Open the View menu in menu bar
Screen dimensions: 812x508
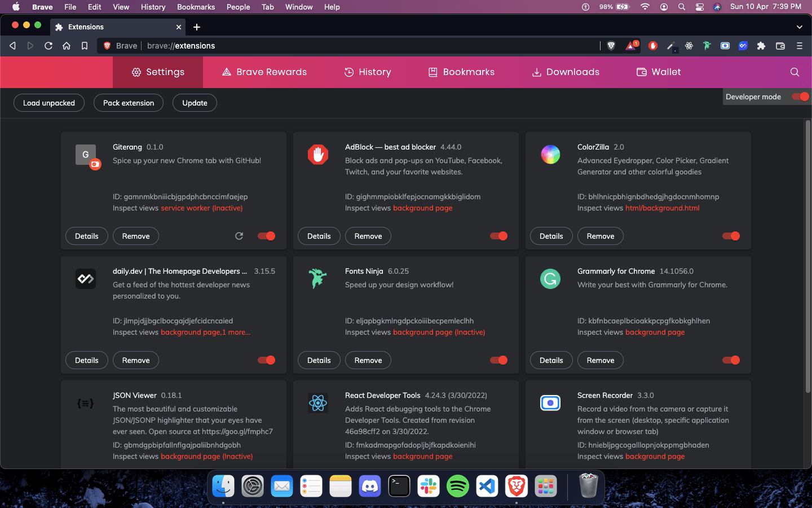coord(121,7)
